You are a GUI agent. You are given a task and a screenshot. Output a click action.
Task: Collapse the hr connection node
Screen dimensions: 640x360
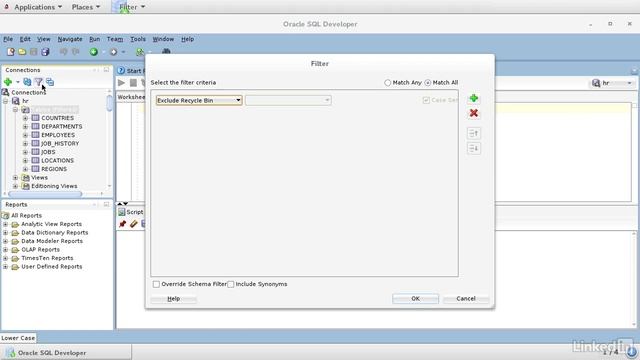point(6,101)
